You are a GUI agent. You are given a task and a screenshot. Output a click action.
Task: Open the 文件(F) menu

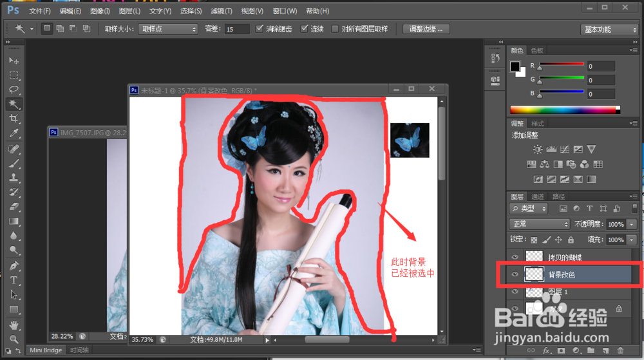(x=40, y=11)
